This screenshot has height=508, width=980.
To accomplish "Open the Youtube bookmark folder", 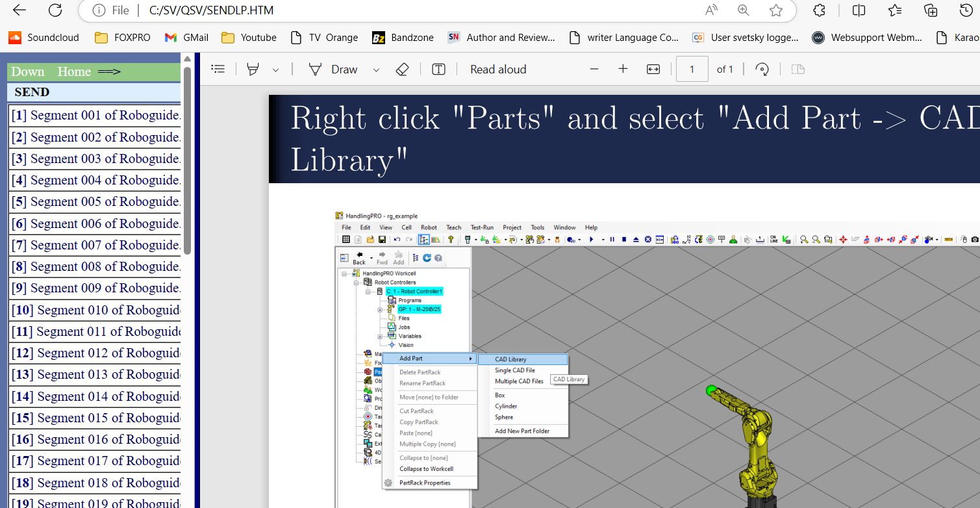I will tap(249, 38).
